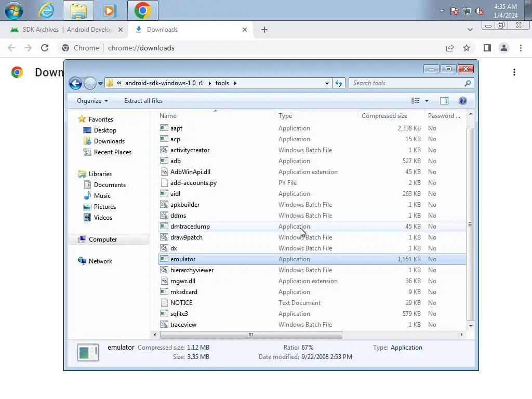Show hidden tray icons arrow
This screenshot has width=532, height=399.
[x=442, y=11]
